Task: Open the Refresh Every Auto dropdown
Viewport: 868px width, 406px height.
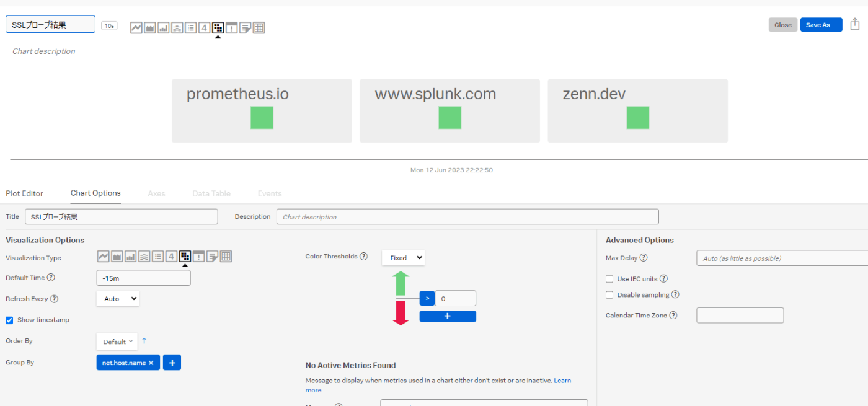Action: coord(118,299)
